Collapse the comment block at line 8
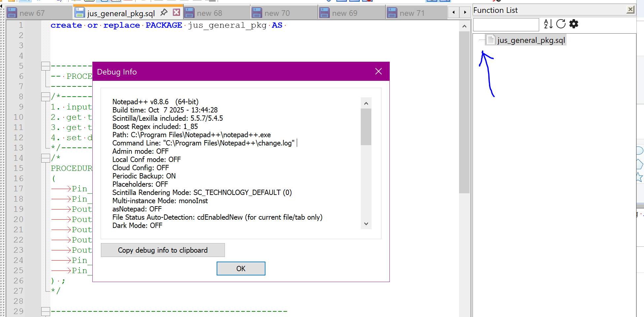The height and width of the screenshot is (317, 644). 45,97
